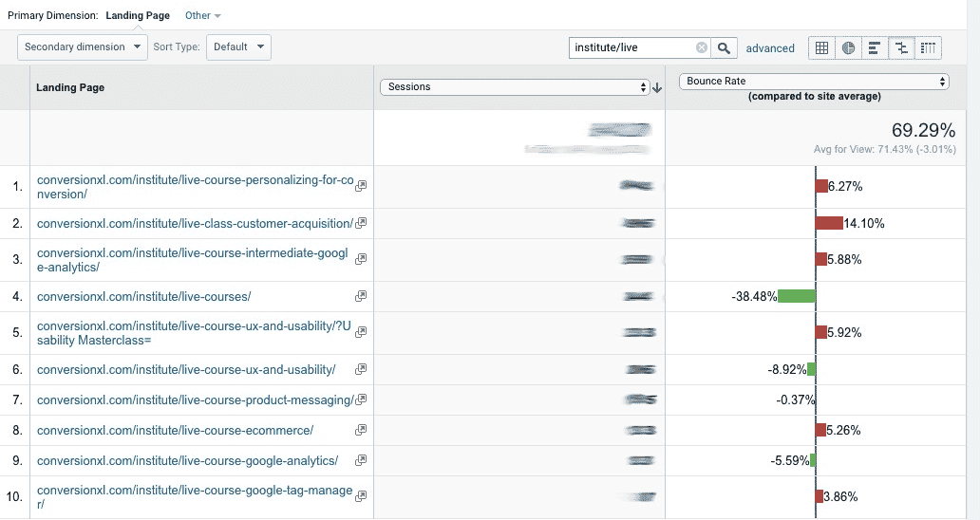Click the advanced filter link
The image size is (980, 520).
(770, 48)
